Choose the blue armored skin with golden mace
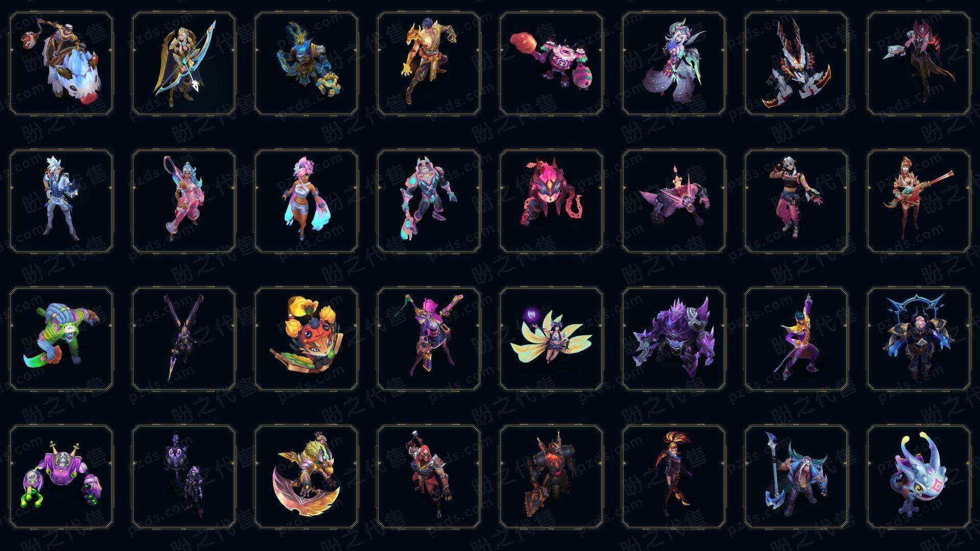Image resolution: width=980 pixels, height=551 pixels. coord(306,64)
